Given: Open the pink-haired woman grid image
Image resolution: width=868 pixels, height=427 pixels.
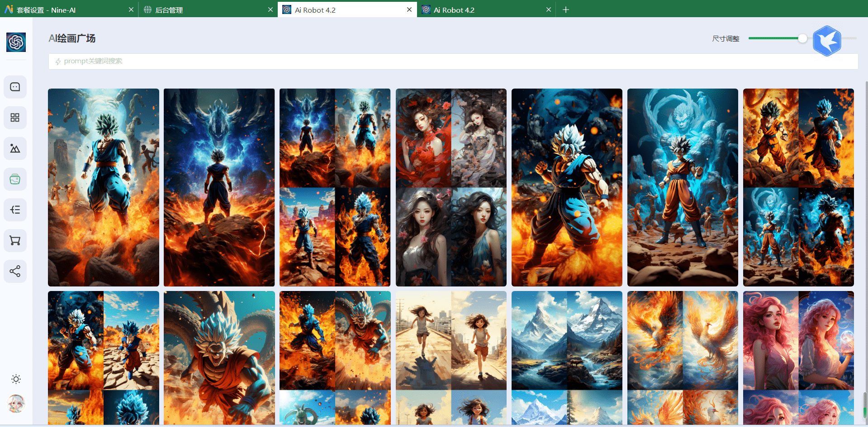Looking at the screenshot, I should pos(798,358).
